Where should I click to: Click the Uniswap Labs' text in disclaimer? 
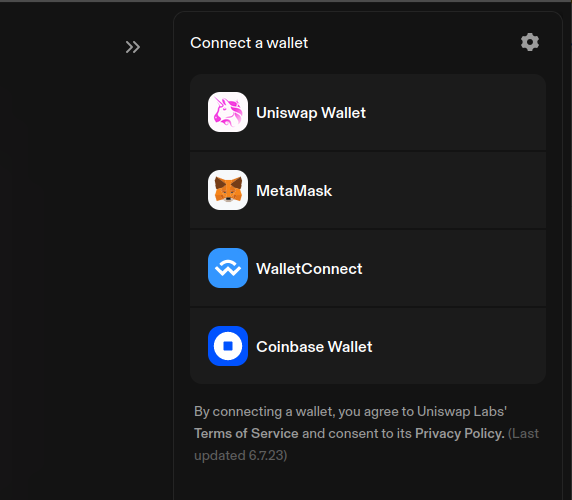point(462,412)
